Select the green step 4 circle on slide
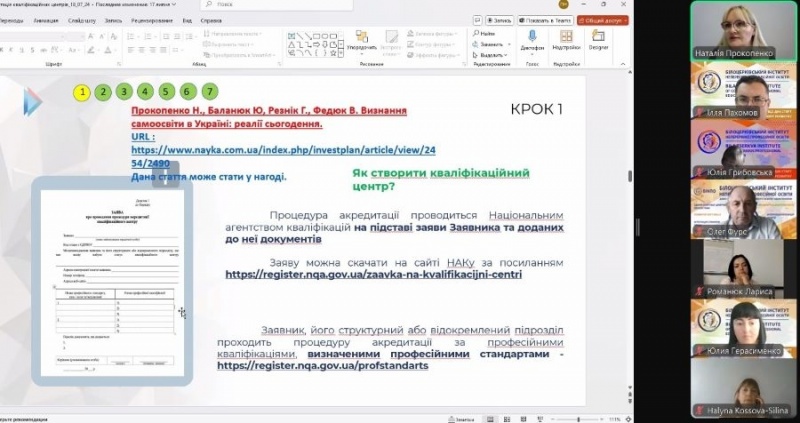Viewport: 800px width, 423px height. click(145, 92)
